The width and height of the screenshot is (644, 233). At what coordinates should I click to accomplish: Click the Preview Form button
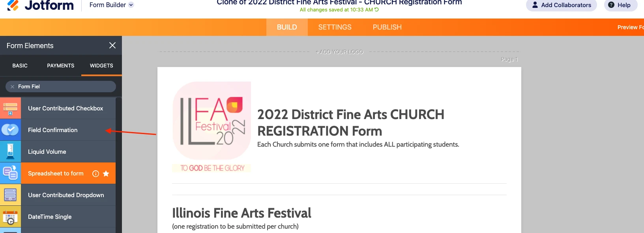[630, 27]
